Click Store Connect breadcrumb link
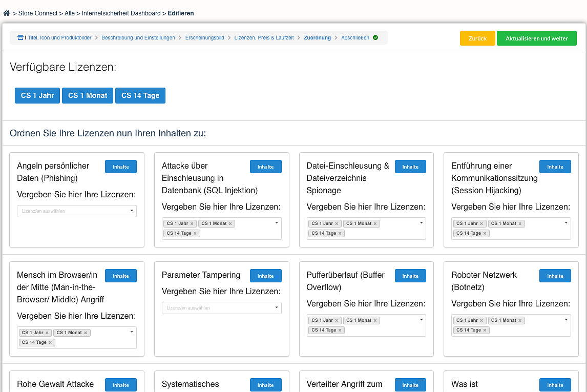Screen dimensions: 587x392 pos(38,13)
